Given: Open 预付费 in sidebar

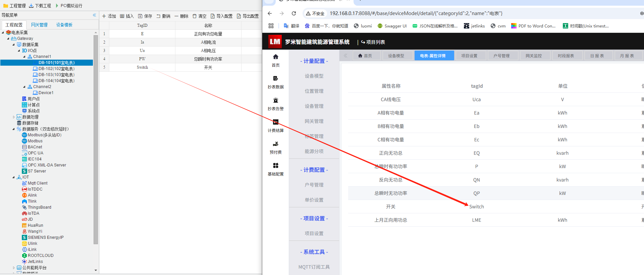Looking at the screenshot, I should (276, 147).
